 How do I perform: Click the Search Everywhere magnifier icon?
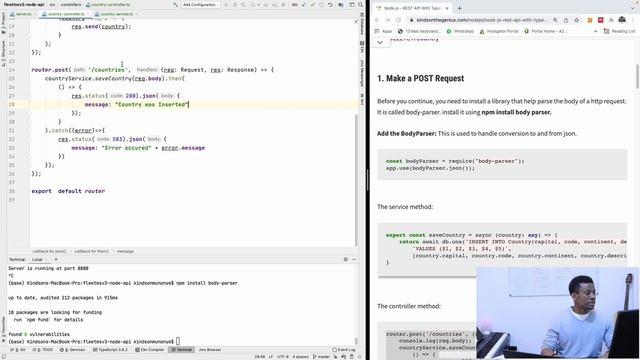click(x=360, y=4)
